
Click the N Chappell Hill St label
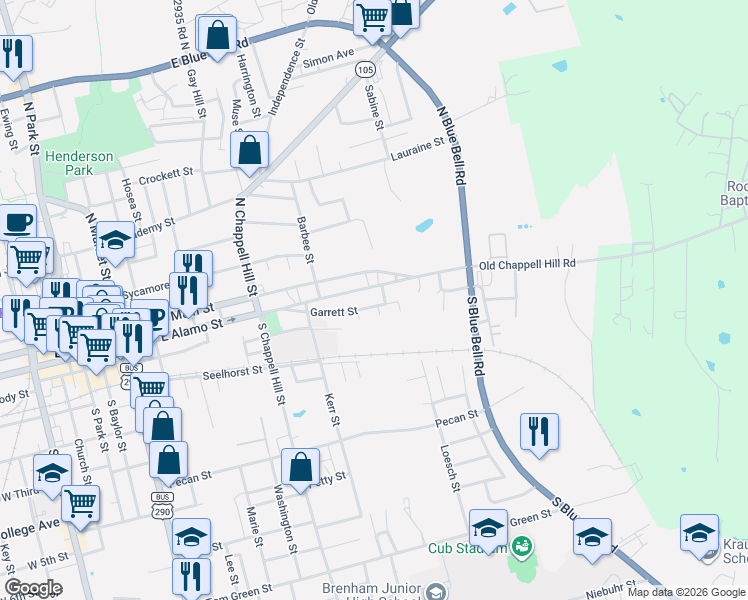(x=246, y=248)
